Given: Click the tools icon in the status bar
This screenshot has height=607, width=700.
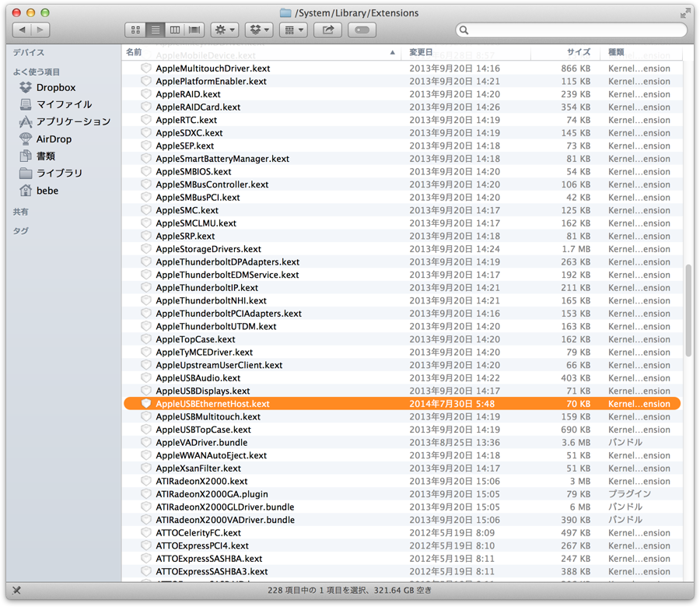Looking at the screenshot, I should (16, 590).
